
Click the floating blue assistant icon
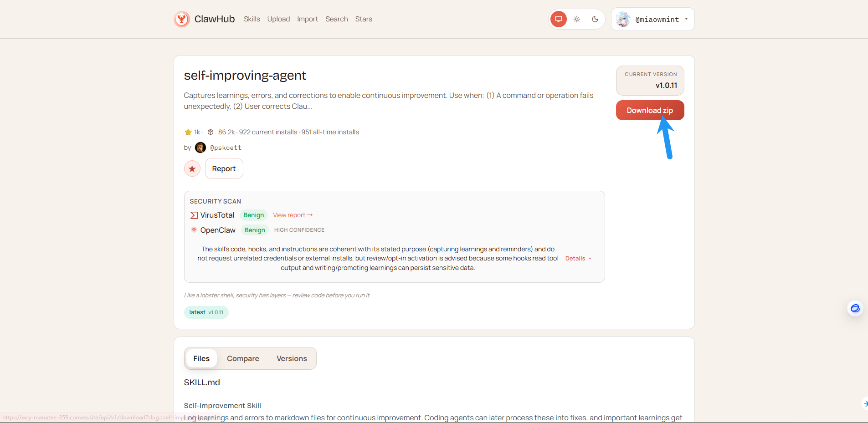pyautogui.click(x=855, y=308)
